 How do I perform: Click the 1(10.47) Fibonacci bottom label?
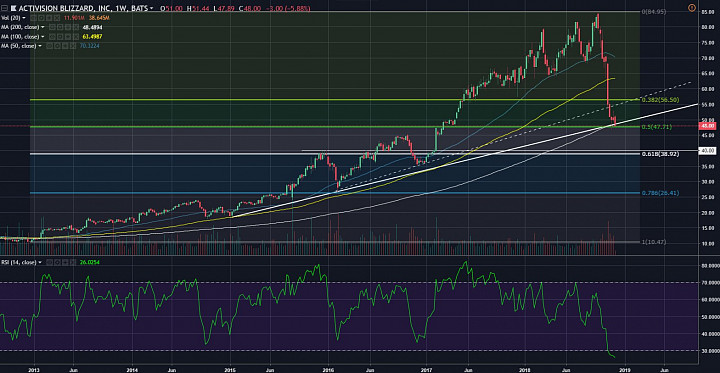654,242
